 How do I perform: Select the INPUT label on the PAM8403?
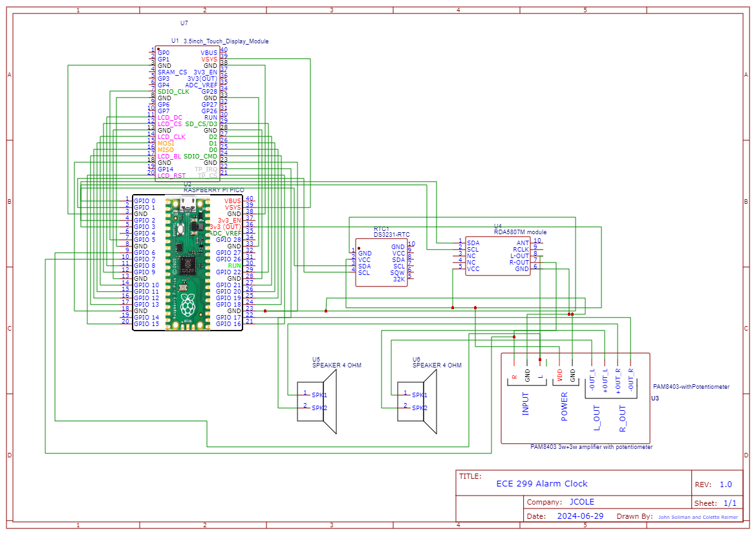[x=525, y=404]
